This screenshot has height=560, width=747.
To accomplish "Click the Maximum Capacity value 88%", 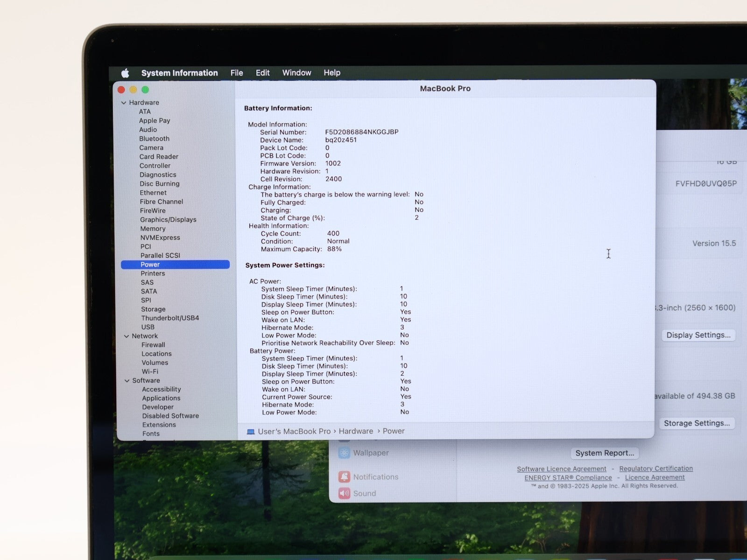I will pos(334,249).
